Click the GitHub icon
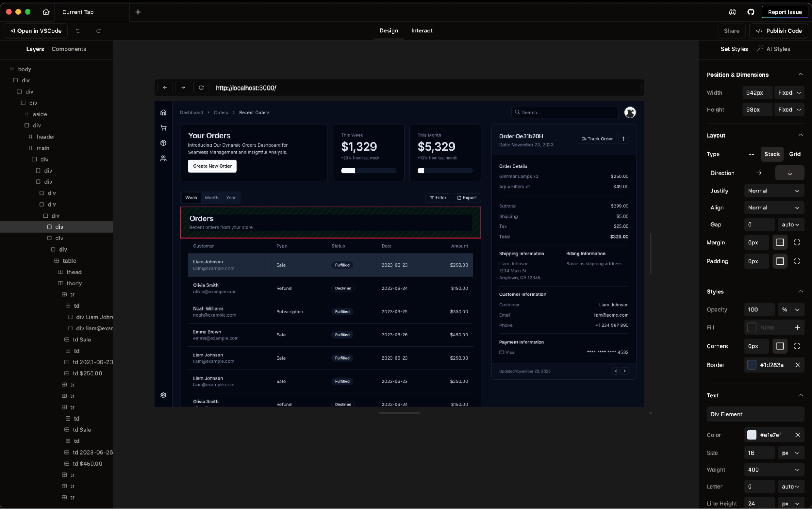 point(751,12)
